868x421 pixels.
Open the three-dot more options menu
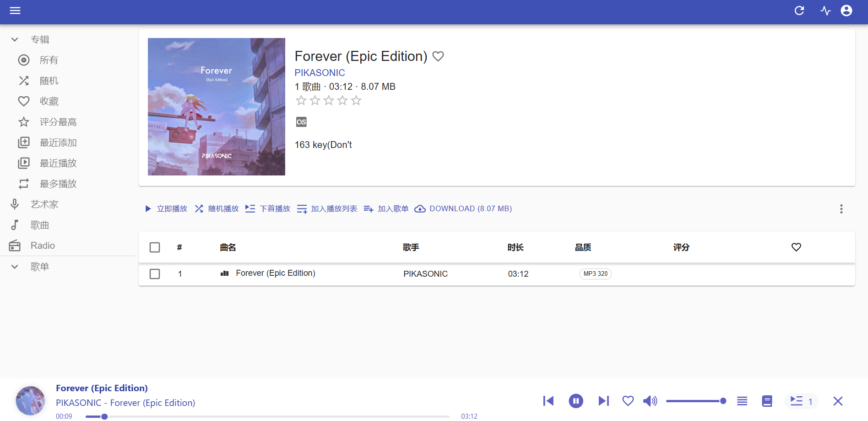tap(841, 209)
